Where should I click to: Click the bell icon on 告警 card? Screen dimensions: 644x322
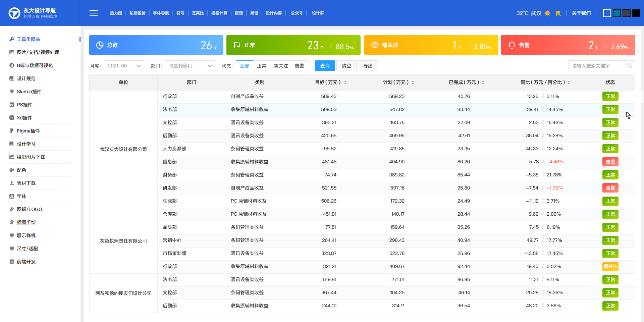tap(512, 45)
